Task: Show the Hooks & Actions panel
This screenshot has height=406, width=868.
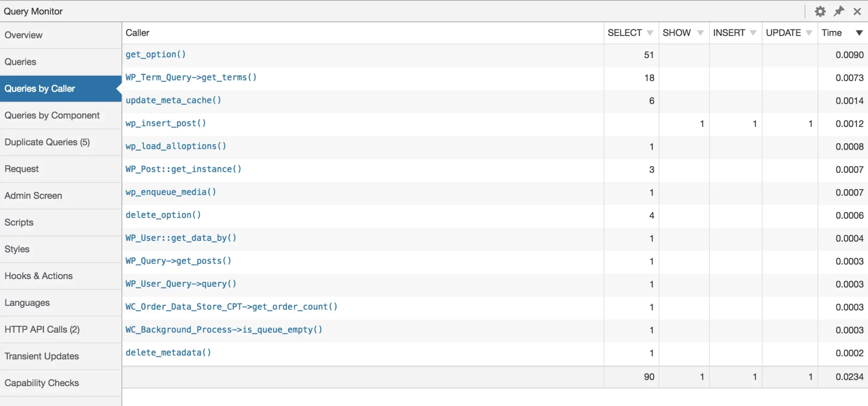Action: pos(39,276)
